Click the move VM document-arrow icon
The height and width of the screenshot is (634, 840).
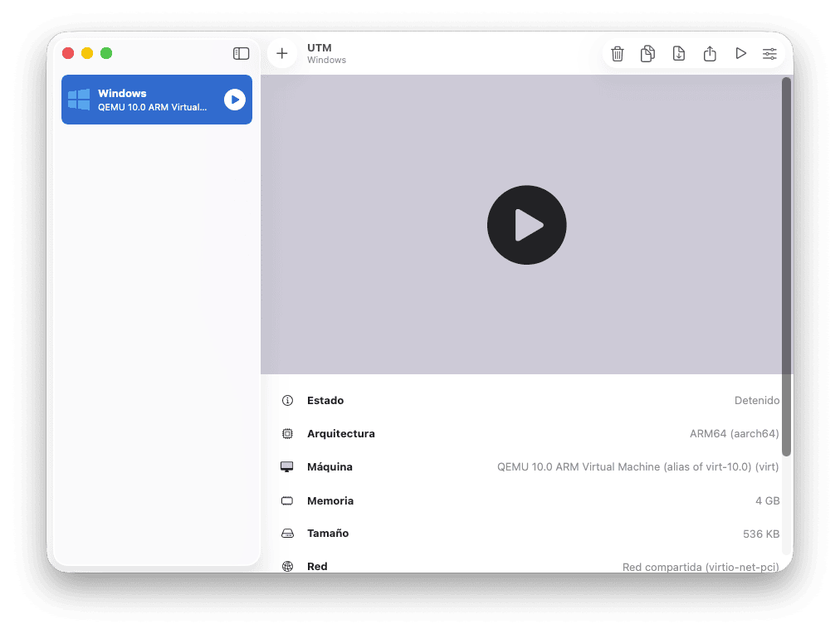678,54
